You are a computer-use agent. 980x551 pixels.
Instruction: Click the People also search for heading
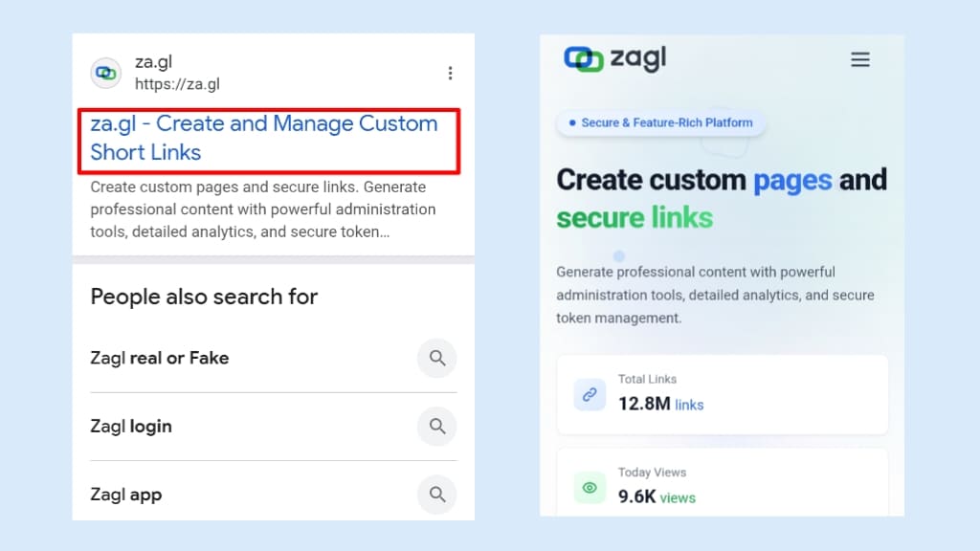click(204, 297)
